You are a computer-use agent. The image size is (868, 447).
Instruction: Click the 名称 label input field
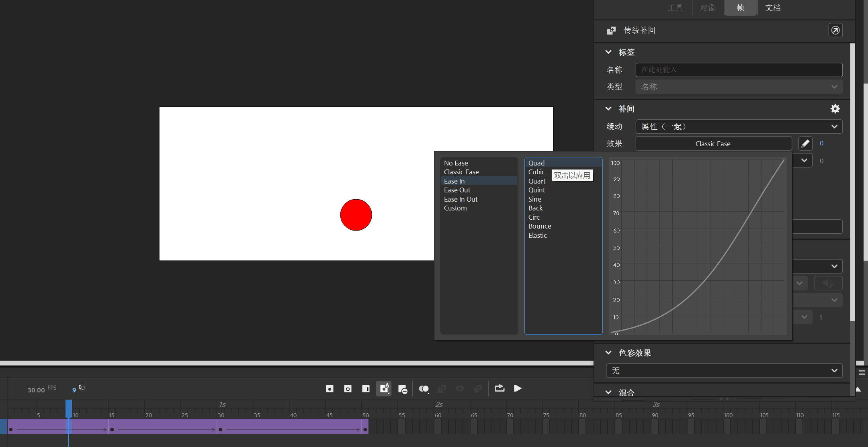(x=739, y=70)
